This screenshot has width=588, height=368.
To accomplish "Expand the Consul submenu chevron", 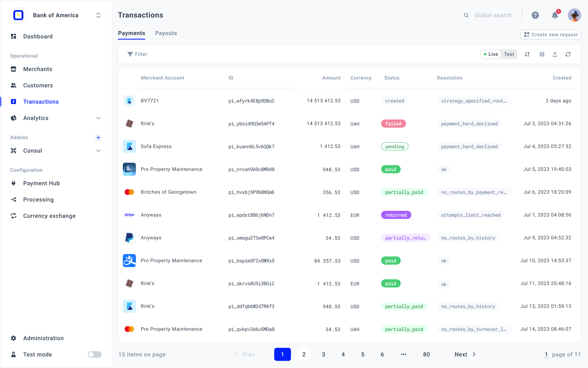I will (98, 151).
